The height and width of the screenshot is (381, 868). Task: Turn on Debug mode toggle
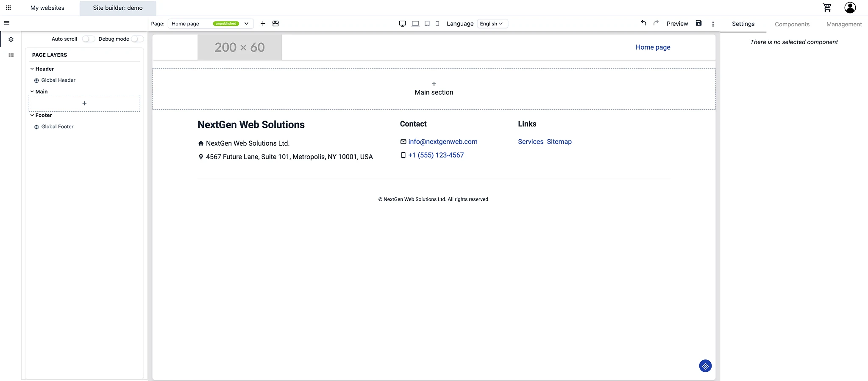point(137,39)
